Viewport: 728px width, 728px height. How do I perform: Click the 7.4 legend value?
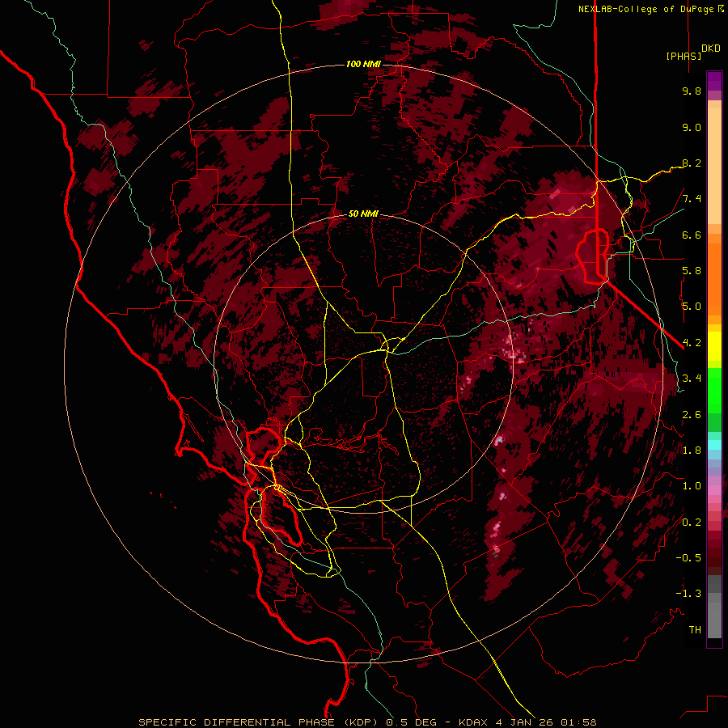point(692,199)
